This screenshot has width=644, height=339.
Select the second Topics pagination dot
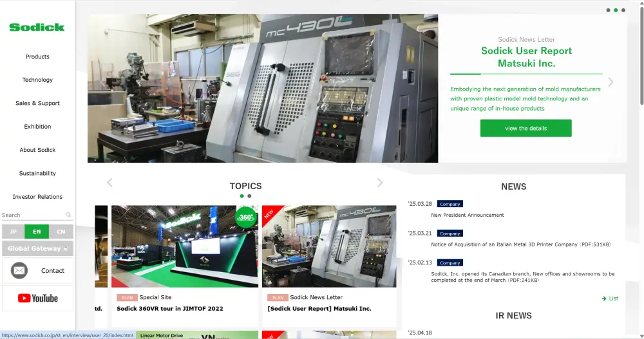(x=249, y=196)
